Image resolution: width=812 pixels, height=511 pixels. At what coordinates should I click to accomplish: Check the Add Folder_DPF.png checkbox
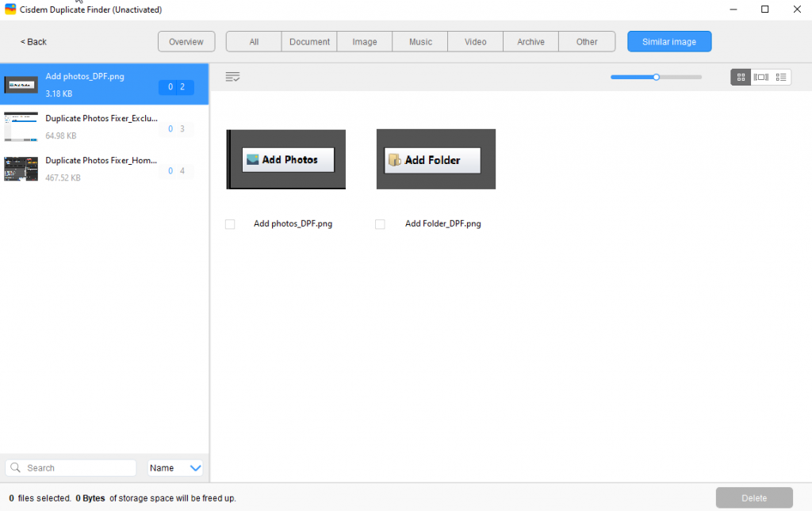point(380,224)
